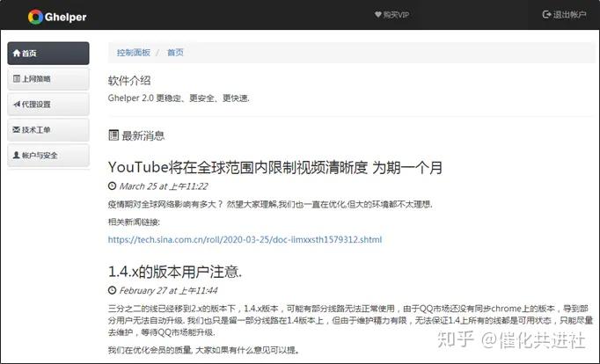Go to 控制面板 breadcrumb link
The image size is (600, 364).
pos(134,53)
